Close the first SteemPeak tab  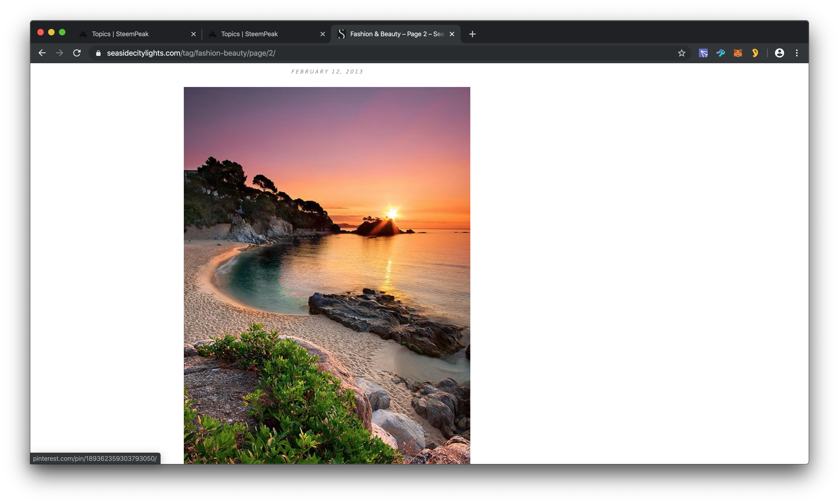point(193,34)
